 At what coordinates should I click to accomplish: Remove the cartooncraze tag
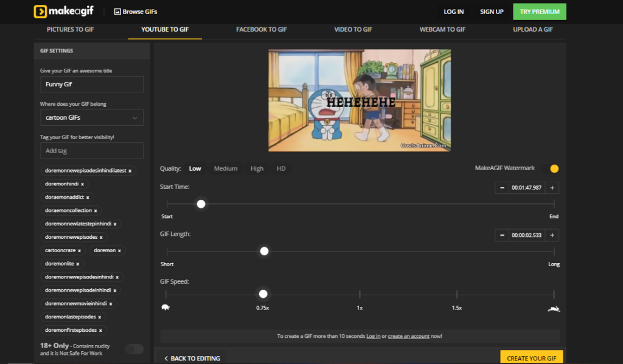click(79, 250)
